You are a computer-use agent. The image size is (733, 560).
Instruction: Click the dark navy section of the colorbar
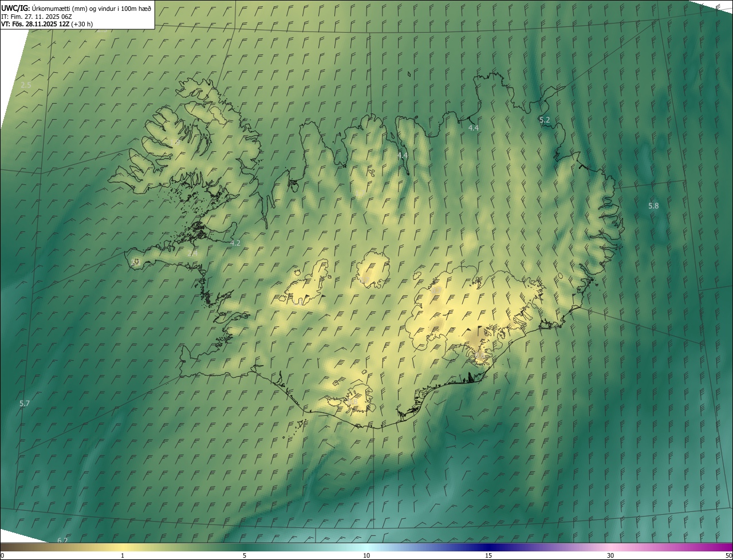(x=488, y=547)
